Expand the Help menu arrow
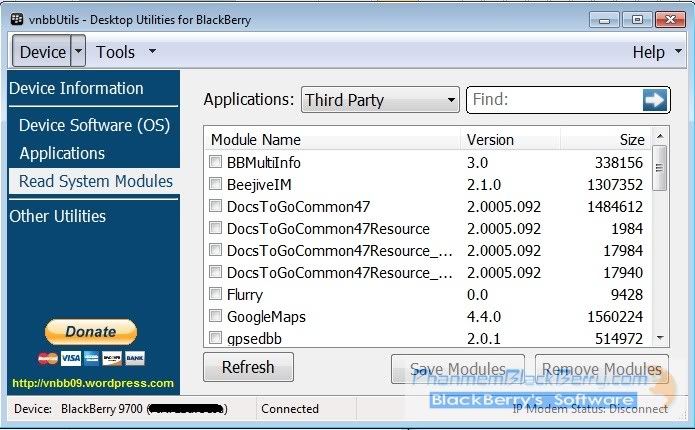 point(678,51)
